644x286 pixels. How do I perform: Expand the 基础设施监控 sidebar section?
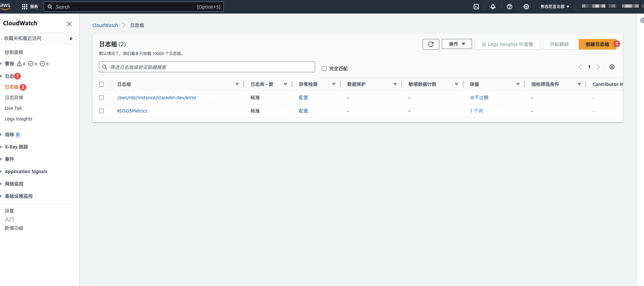click(x=1, y=196)
